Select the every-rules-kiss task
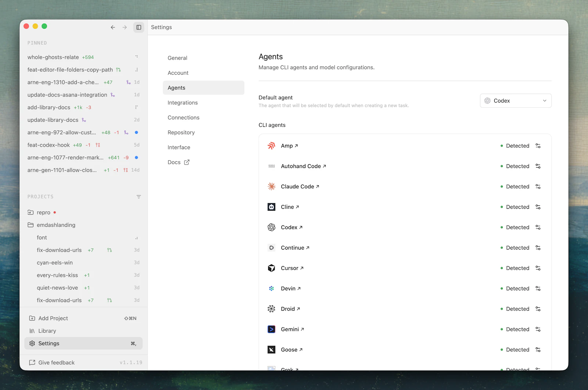Screen dimensions: 588x390 [x=83, y=275]
